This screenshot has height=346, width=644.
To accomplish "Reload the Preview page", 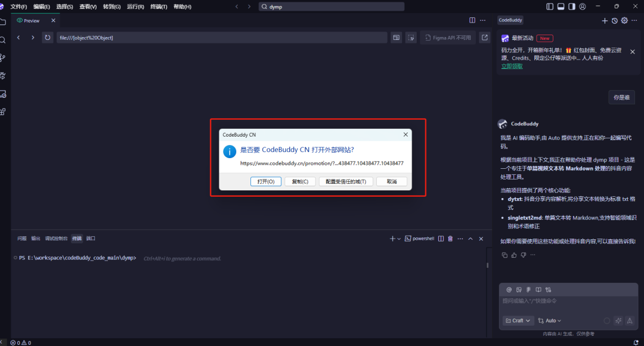I will 48,38.
